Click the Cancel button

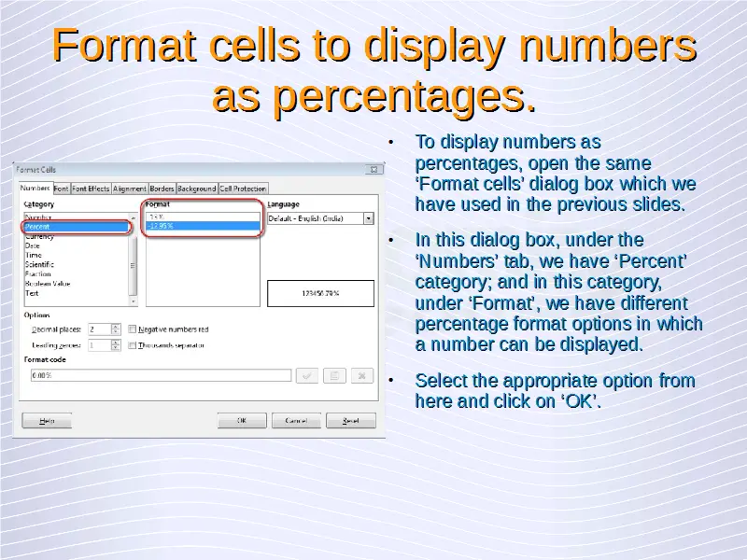296,421
